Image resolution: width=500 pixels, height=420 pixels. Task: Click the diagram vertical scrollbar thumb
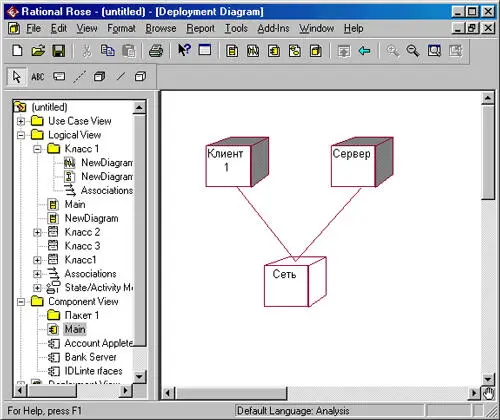[x=488, y=152]
